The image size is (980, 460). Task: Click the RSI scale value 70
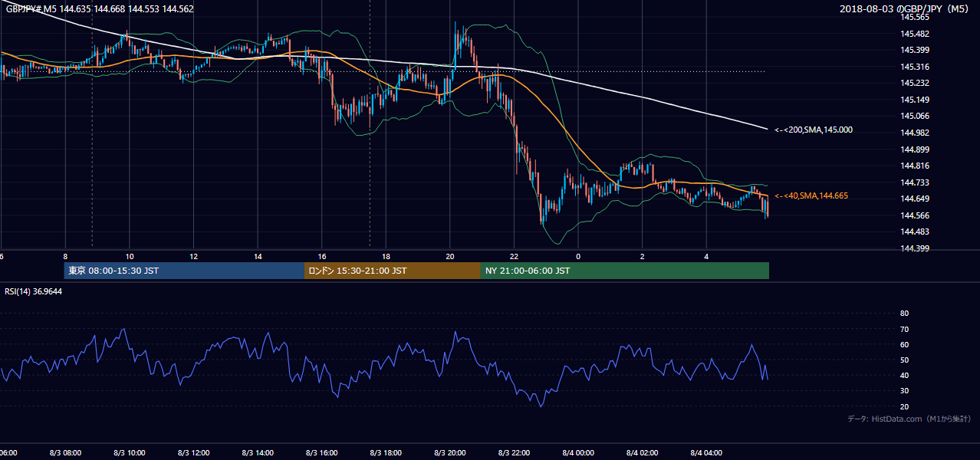(904, 329)
